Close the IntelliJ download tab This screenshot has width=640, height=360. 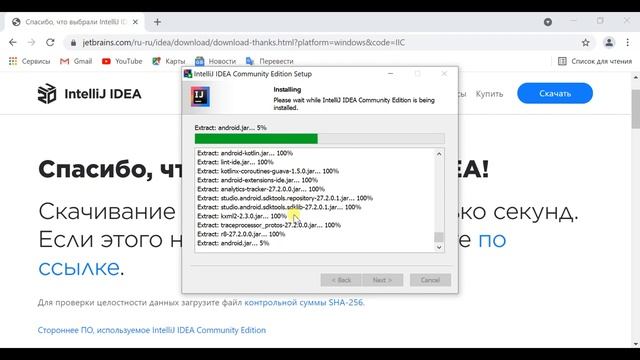pyautogui.click(x=135, y=22)
